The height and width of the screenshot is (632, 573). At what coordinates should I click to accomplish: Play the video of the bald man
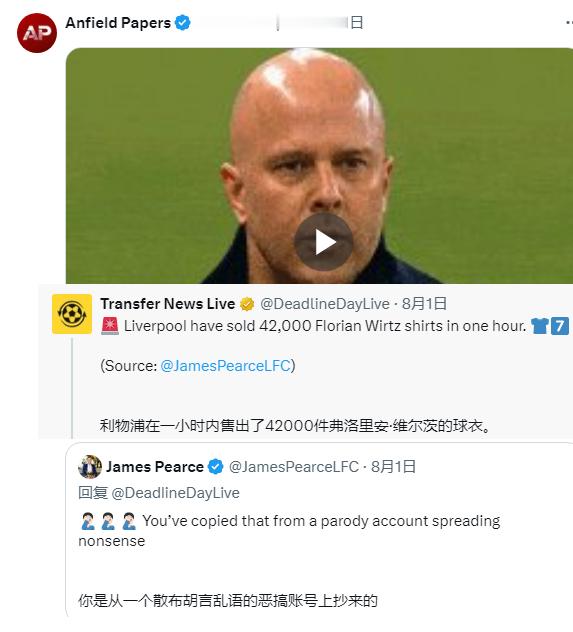point(324,242)
